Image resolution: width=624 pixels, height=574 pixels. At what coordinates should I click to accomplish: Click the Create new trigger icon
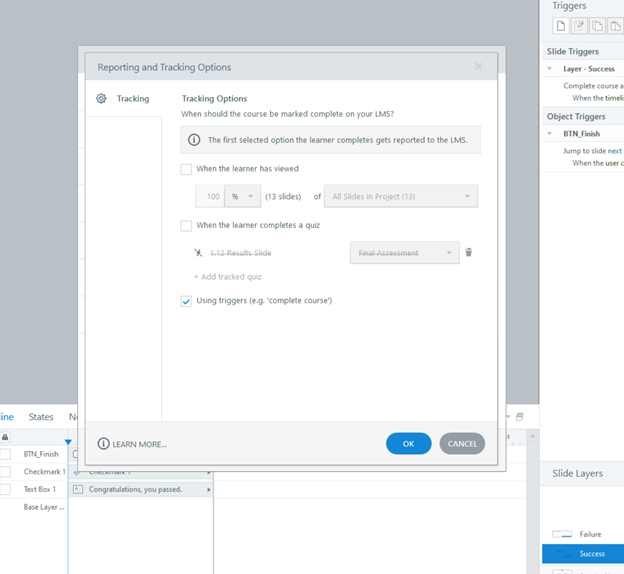(560, 25)
